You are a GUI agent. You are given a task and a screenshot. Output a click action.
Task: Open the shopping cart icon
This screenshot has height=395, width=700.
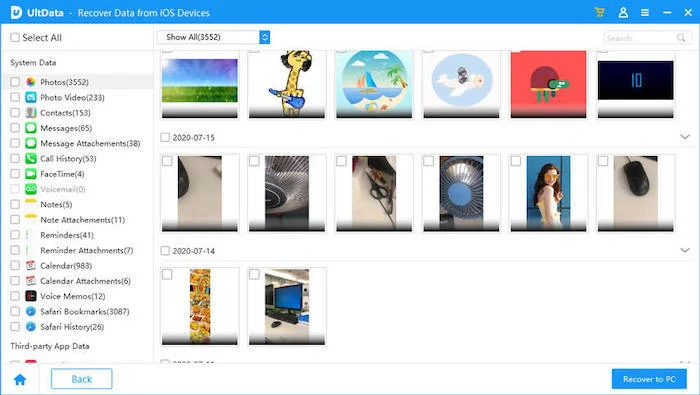coord(600,12)
